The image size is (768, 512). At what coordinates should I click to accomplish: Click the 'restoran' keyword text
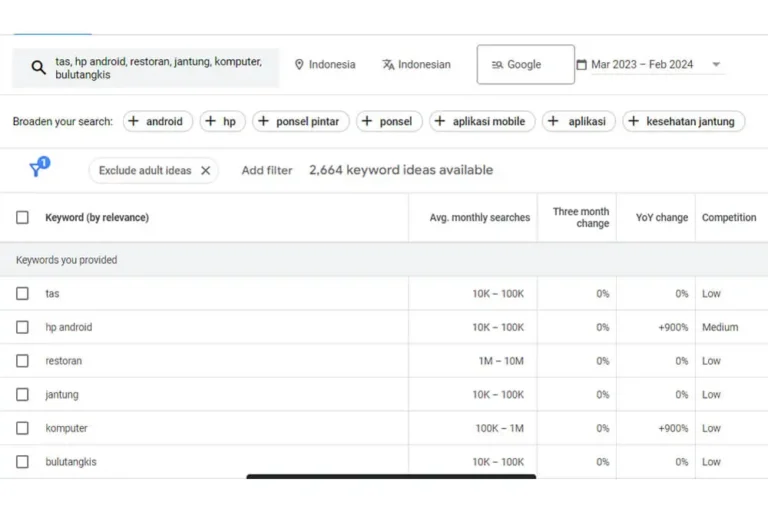pos(64,361)
